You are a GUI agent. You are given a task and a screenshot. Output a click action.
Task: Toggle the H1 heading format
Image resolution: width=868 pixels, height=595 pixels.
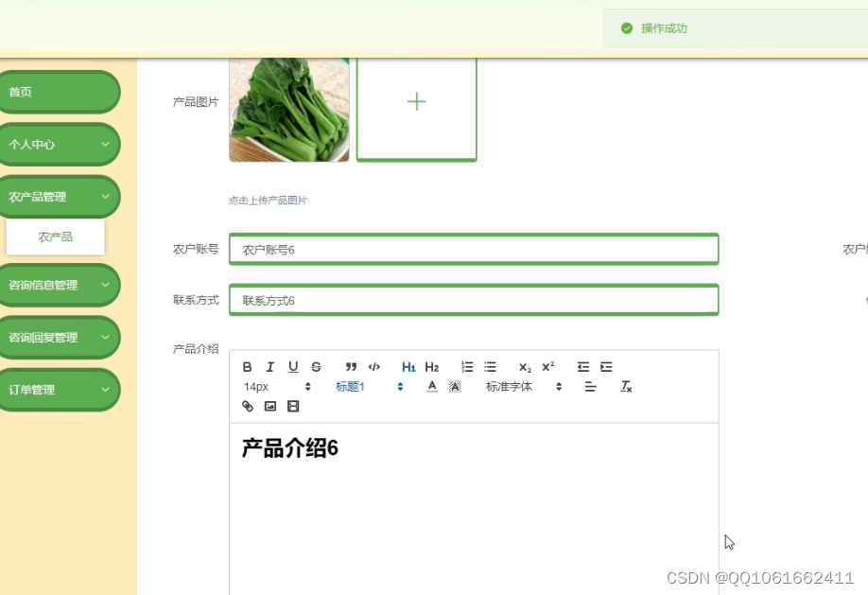tap(408, 367)
